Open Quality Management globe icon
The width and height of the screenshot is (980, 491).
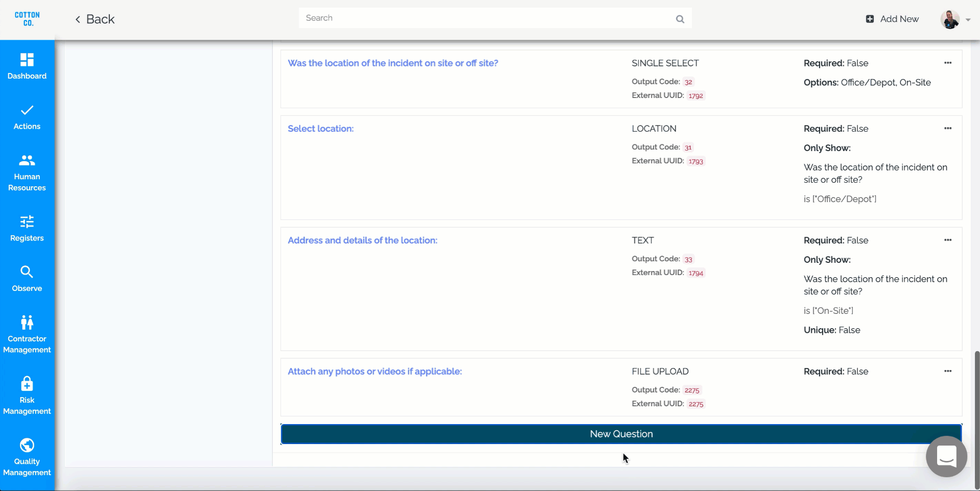[x=27, y=445]
